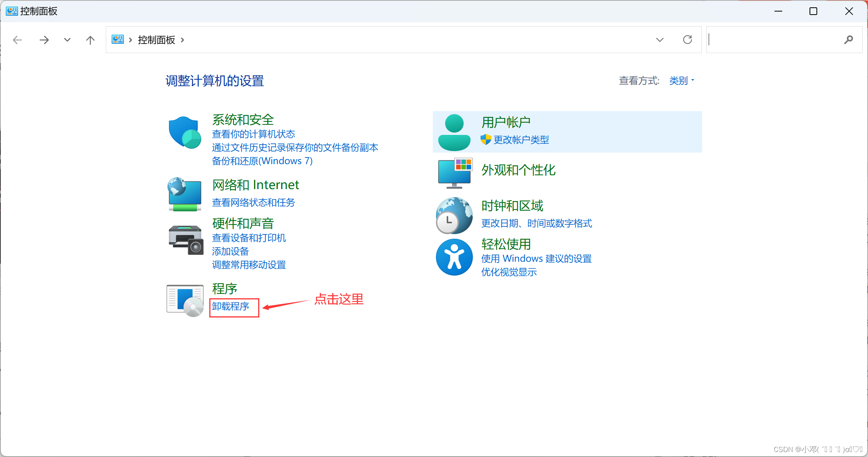Open the Ease of Access icon
Viewport: 868px width, 457px height.
tap(454, 257)
